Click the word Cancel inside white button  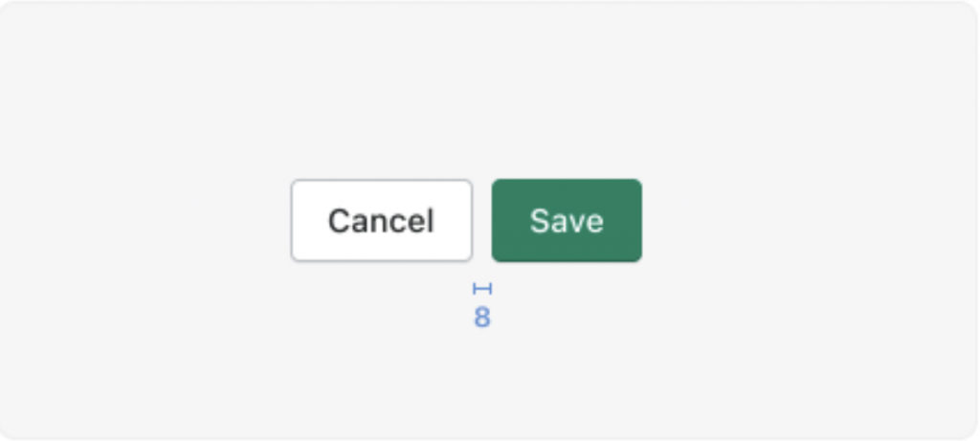[381, 221]
